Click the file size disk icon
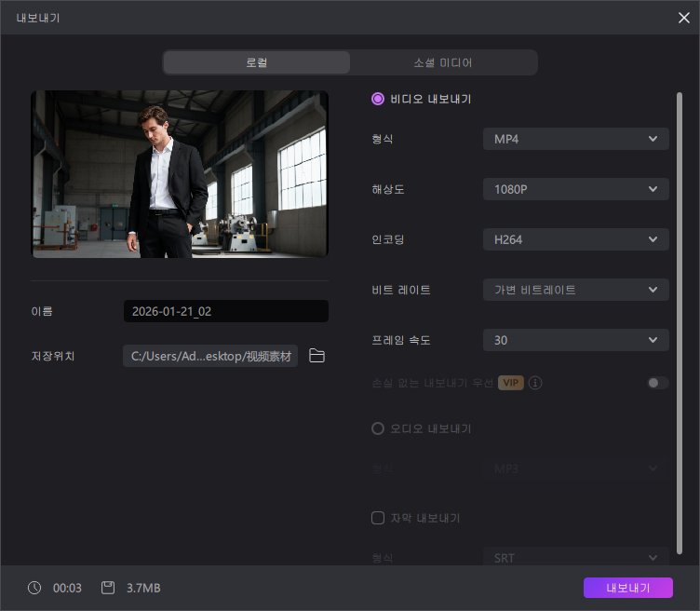The height and width of the screenshot is (611, 700). 108,588
